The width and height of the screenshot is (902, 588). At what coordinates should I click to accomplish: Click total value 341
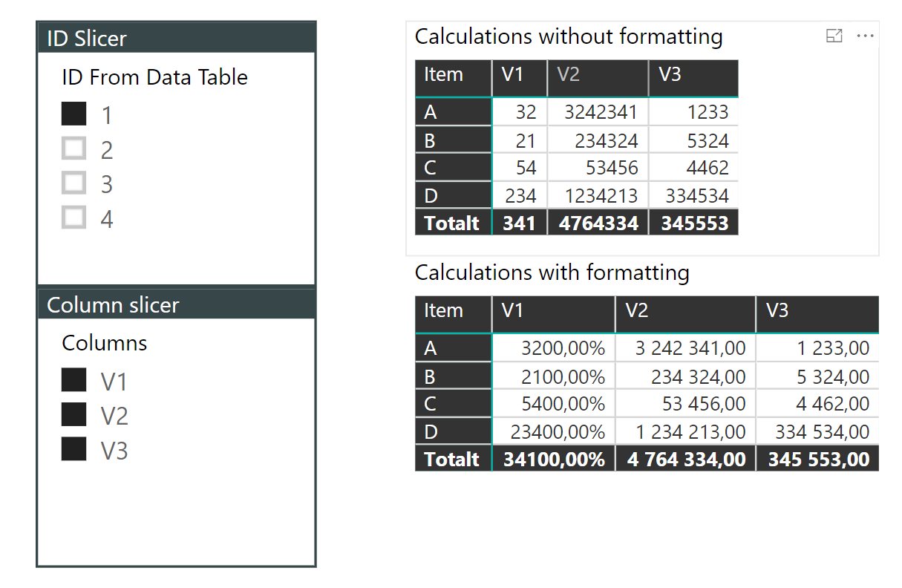click(519, 223)
